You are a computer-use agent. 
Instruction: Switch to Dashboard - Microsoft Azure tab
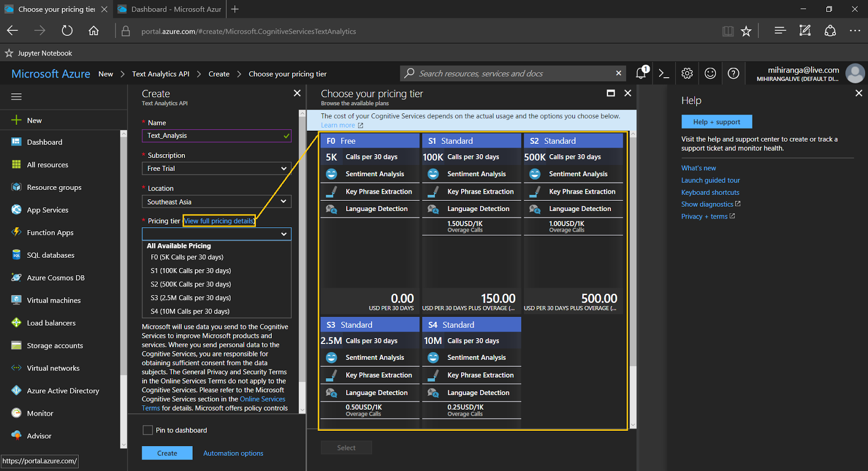point(169,9)
